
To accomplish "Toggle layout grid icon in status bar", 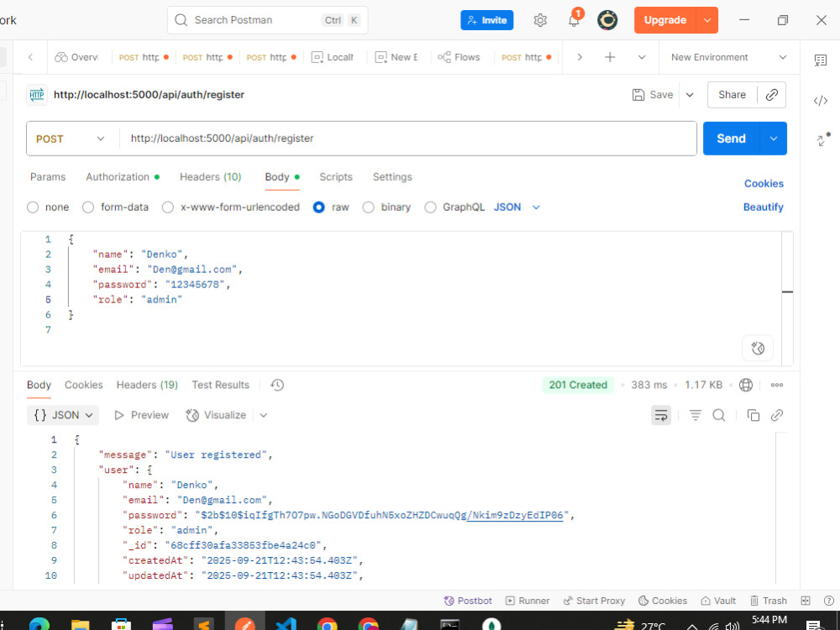I will click(806, 601).
